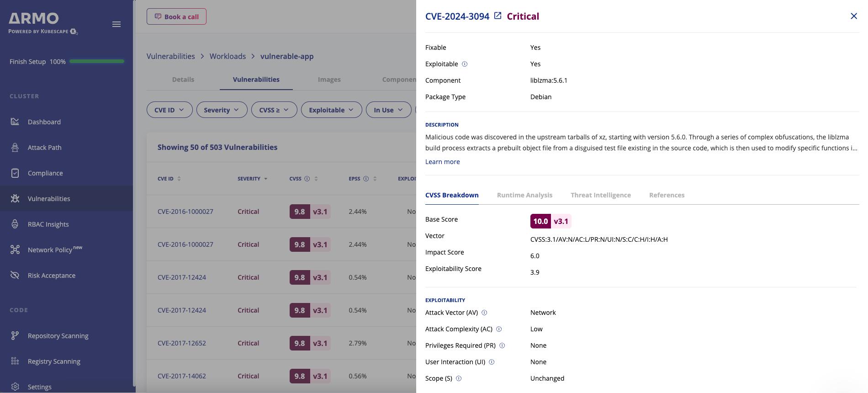Go to Workloads breadcrumb
Screen dimensions: 868x393
(228, 56)
